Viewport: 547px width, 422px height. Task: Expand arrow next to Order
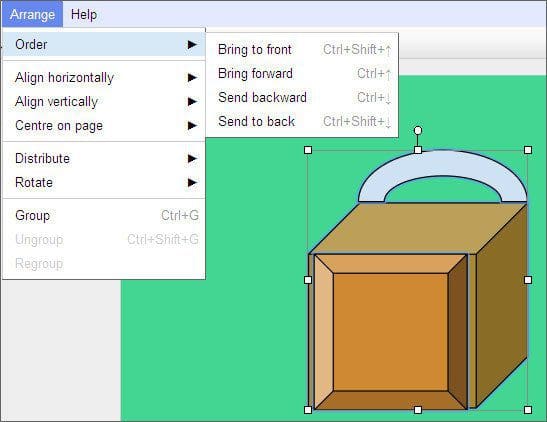click(192, 44)
